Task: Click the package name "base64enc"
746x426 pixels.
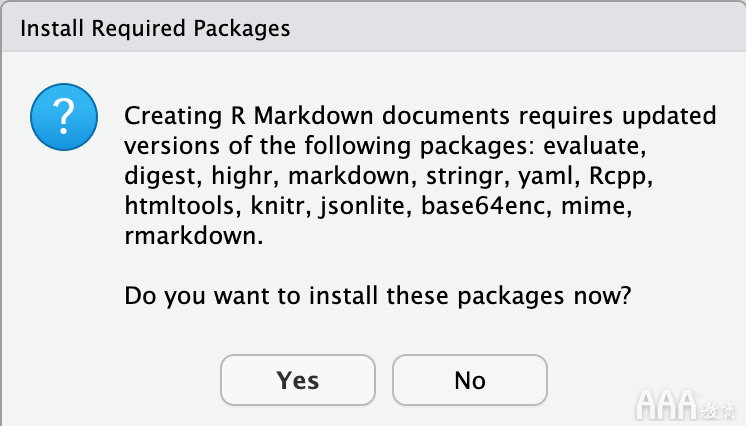Action: click(482, 206)
